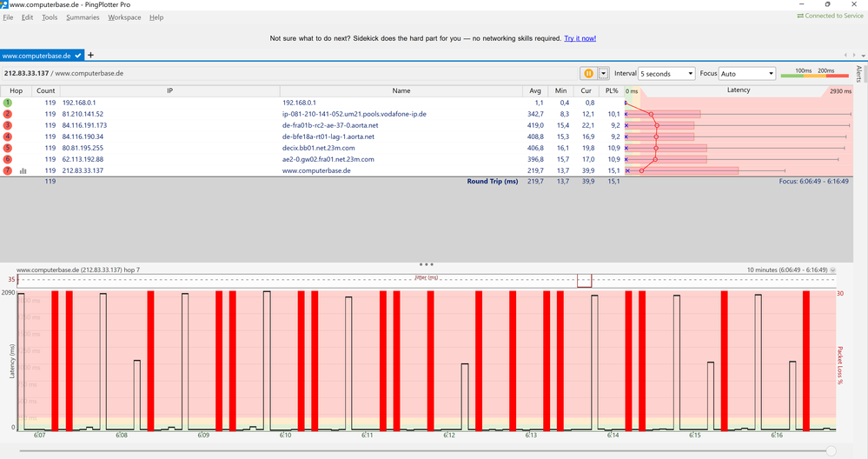Open the Tools menu

pyautogui.click(x=50, y=17)
